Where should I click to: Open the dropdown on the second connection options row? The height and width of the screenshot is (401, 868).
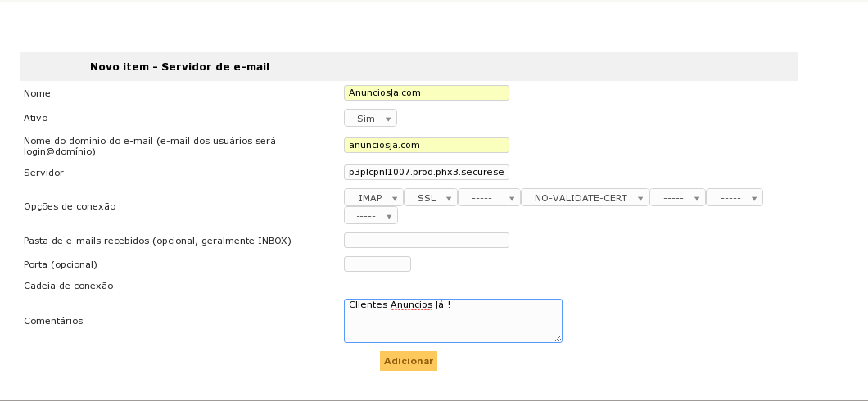(371, 216)
